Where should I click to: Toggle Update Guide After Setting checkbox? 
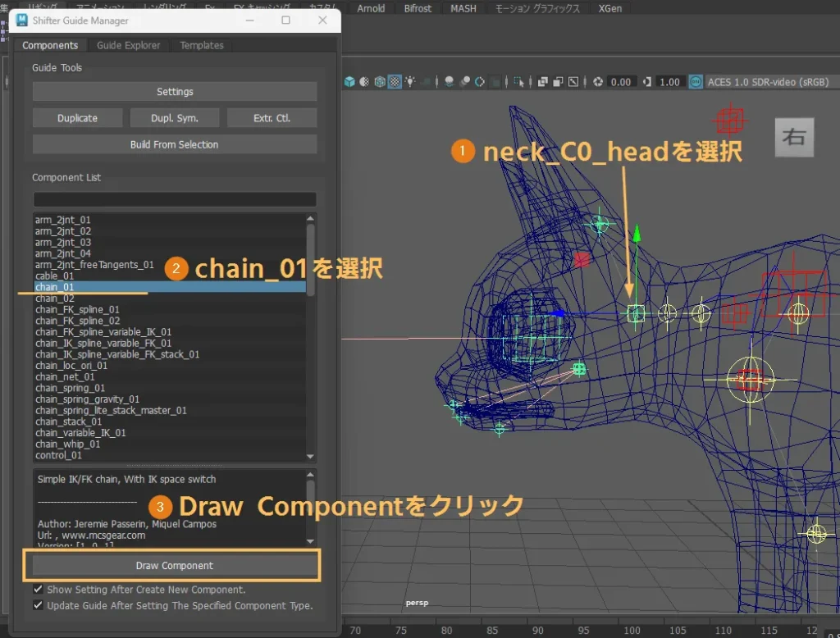pyautogui.click(x=39, y=606)
